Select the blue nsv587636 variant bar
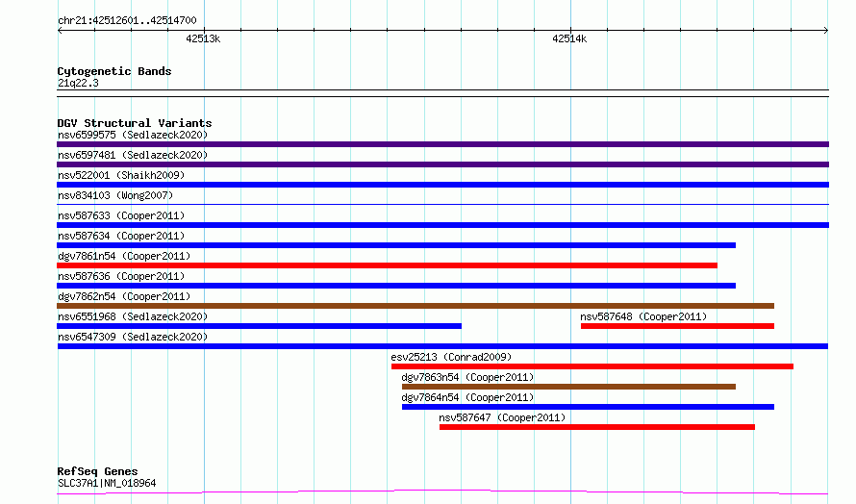The height and width of the screenshot is (504, 856). (x=396, y=286)
